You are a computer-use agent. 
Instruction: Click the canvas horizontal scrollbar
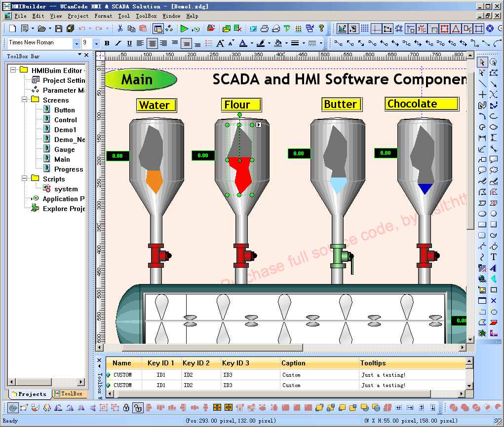[x=197, y=348]
